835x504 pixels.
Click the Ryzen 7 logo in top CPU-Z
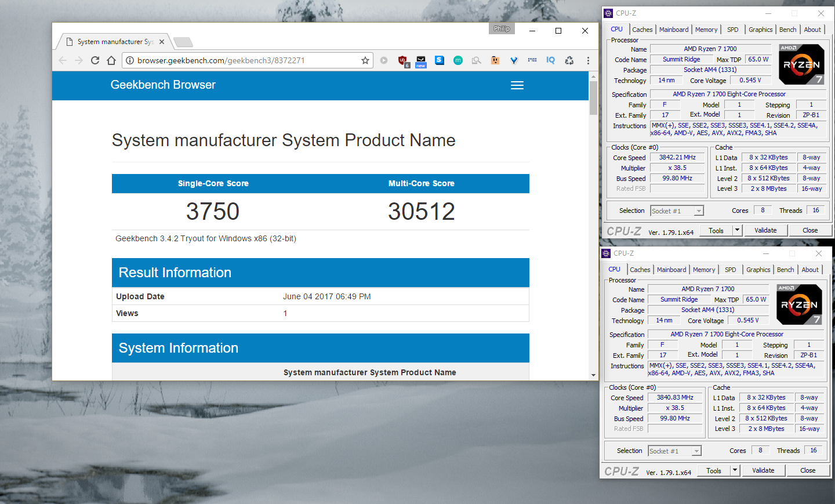tap(801, 64)
